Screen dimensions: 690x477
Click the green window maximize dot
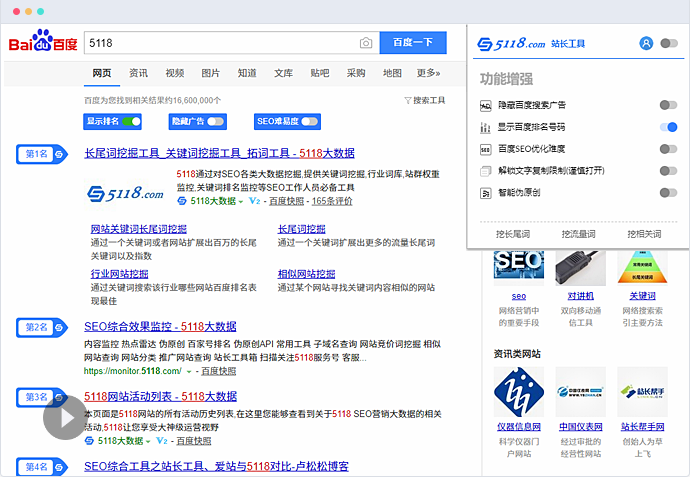pyautogui.click(x=40, y=11)
